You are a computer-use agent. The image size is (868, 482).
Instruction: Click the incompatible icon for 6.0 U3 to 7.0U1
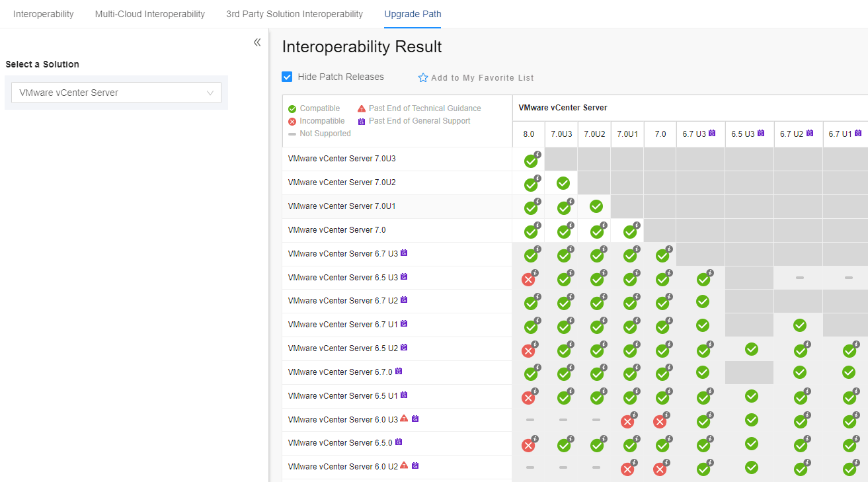(627, 421)
